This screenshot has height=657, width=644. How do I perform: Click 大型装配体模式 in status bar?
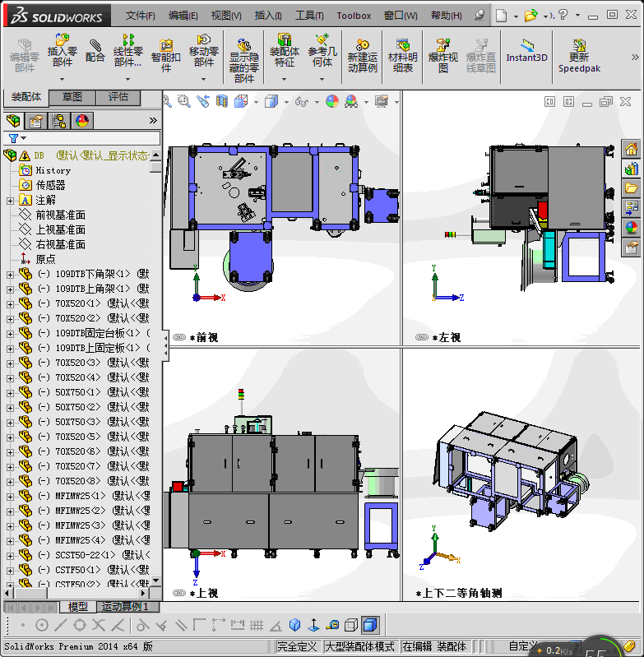tap(359, 646)
